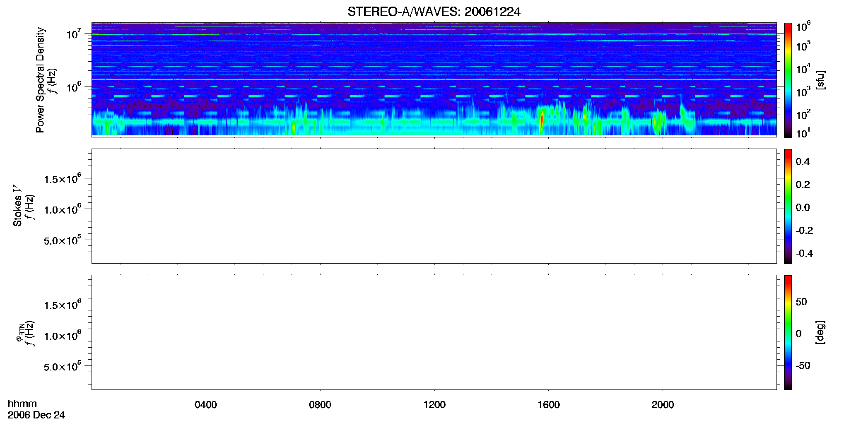Click the -0.4 value on Stokes colorbar
Viewport: 868px width, 447px height.
coord(804,254)
